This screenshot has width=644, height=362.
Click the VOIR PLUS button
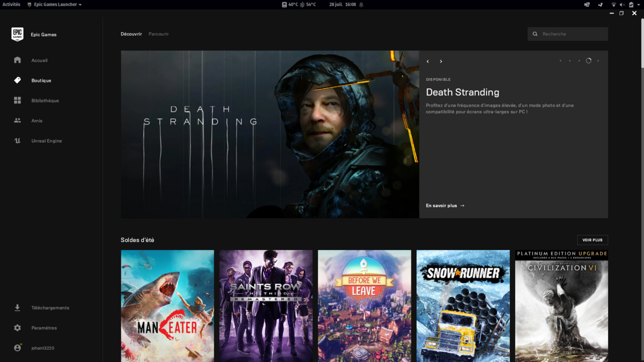[x=592, y=240]
